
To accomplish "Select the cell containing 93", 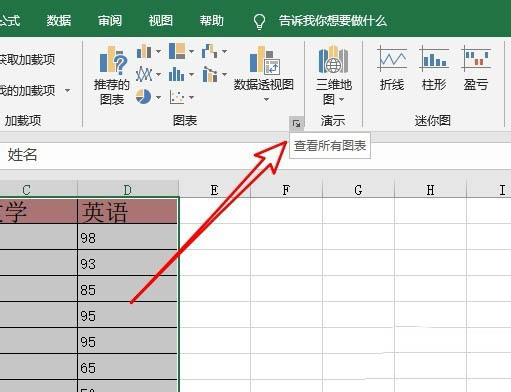I will [x=128, y=263].
